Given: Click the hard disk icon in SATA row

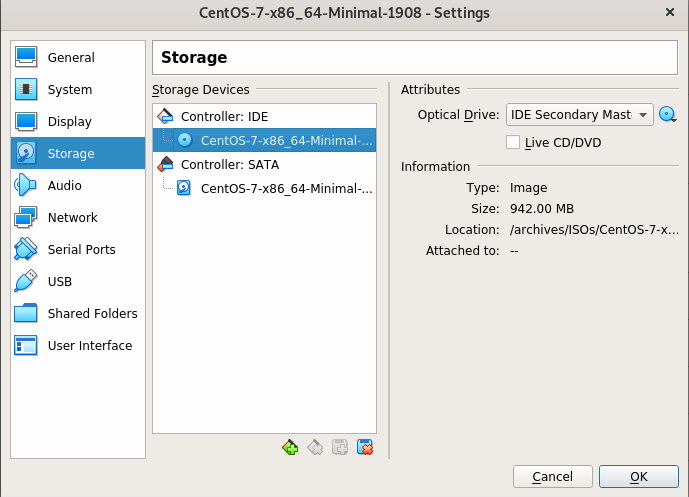Looking at the screenshot, I should pos(184,188).
